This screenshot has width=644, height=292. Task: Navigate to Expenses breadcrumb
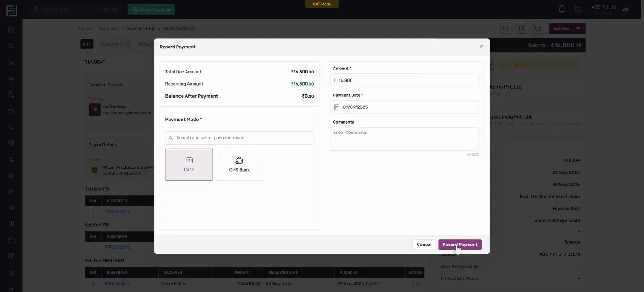pyautogui.click(x=109, y=28)
